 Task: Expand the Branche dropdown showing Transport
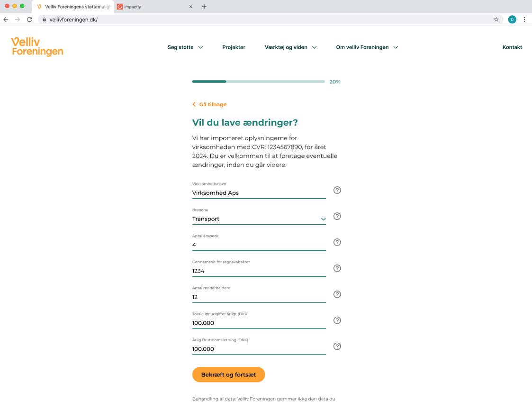pos(259,219)
